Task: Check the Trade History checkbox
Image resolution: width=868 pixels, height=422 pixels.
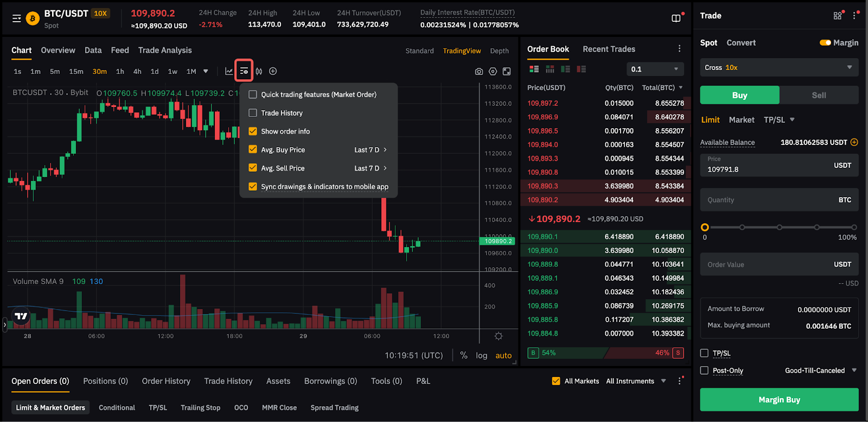Action: [253, 113]
